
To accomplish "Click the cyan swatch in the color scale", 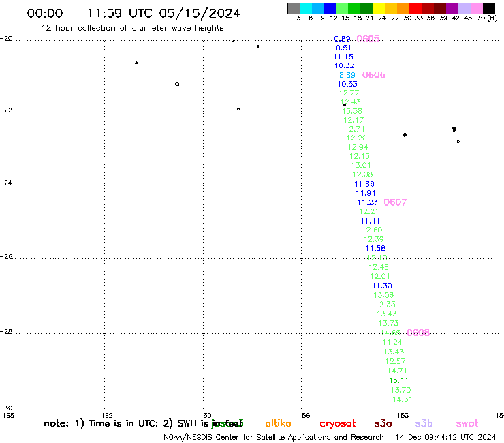I will 306,8.
